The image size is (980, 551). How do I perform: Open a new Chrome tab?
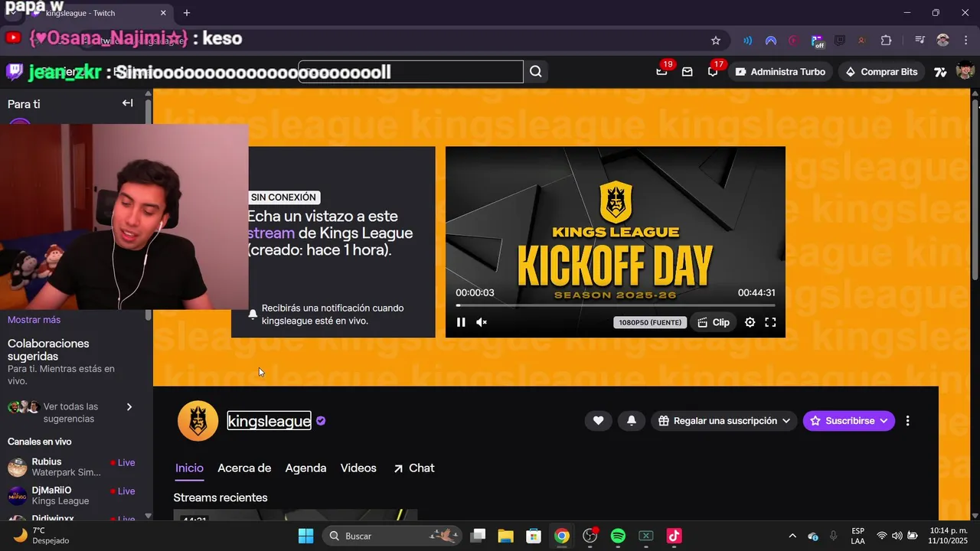coord(187,13)
